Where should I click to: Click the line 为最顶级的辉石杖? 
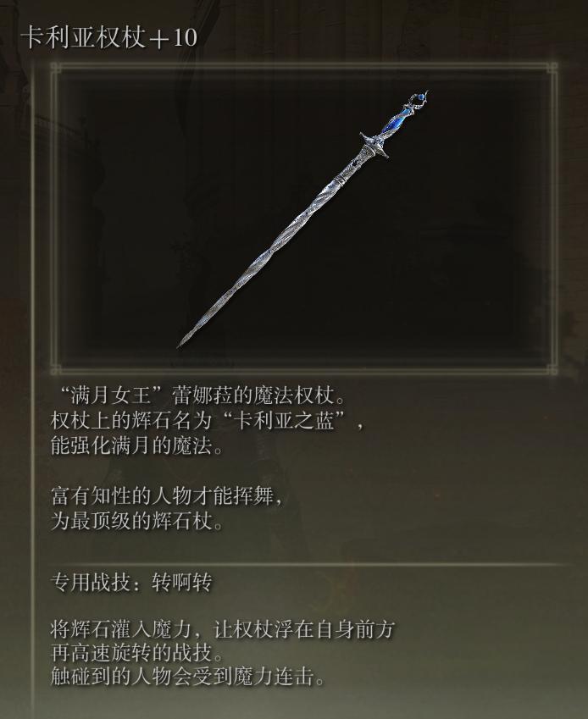[136, 521]
